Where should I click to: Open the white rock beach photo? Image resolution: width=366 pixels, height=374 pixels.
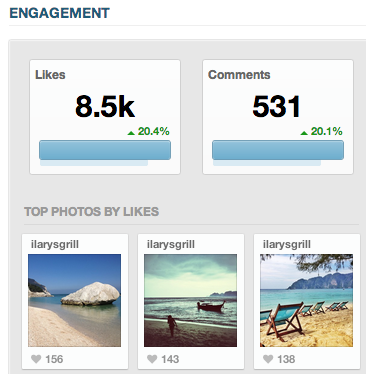point(74,300)
